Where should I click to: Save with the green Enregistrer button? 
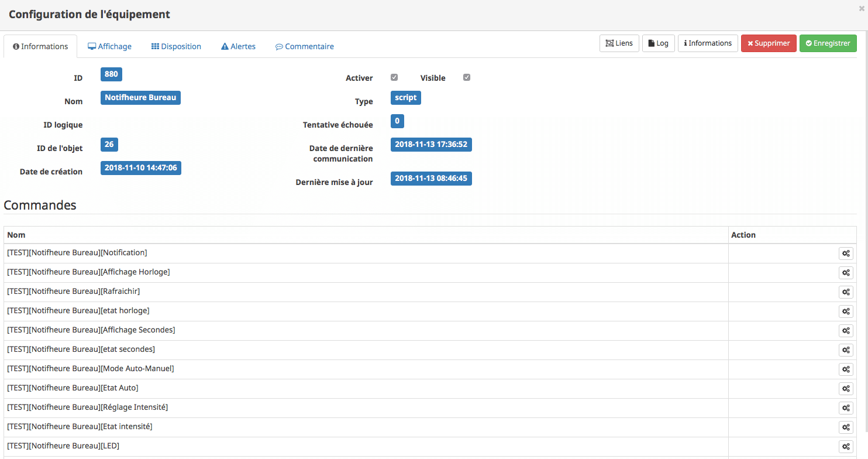[828, 43]
